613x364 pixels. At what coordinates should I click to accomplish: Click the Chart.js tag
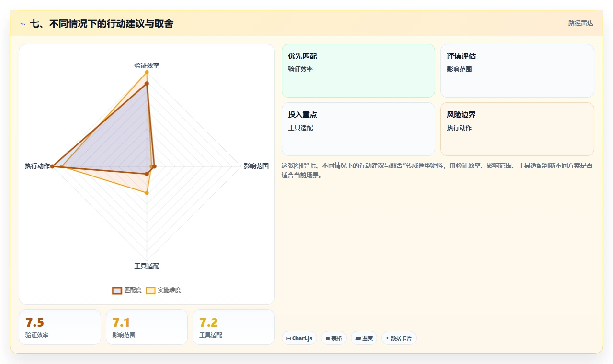click(x=299, y=338)
